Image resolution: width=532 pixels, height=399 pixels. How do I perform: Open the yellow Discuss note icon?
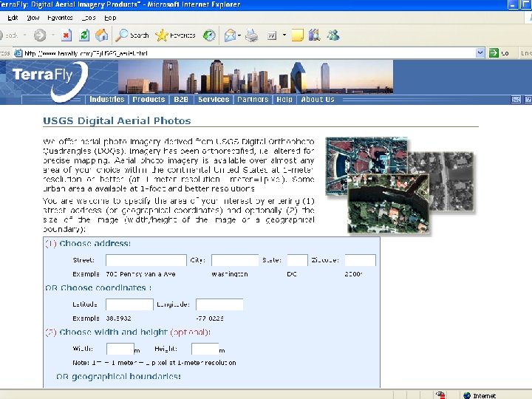click(297, 35)
